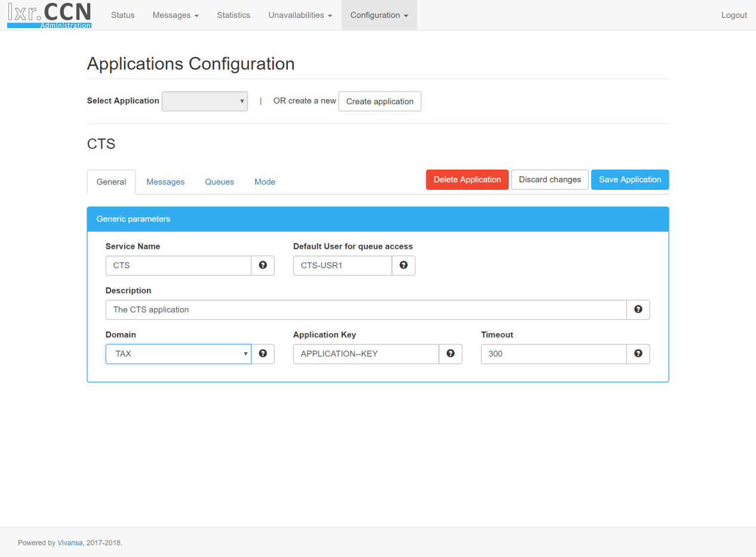756x557 pixels.
Task: Click the red Delete Application button
Action: click(x=467, y=180)
